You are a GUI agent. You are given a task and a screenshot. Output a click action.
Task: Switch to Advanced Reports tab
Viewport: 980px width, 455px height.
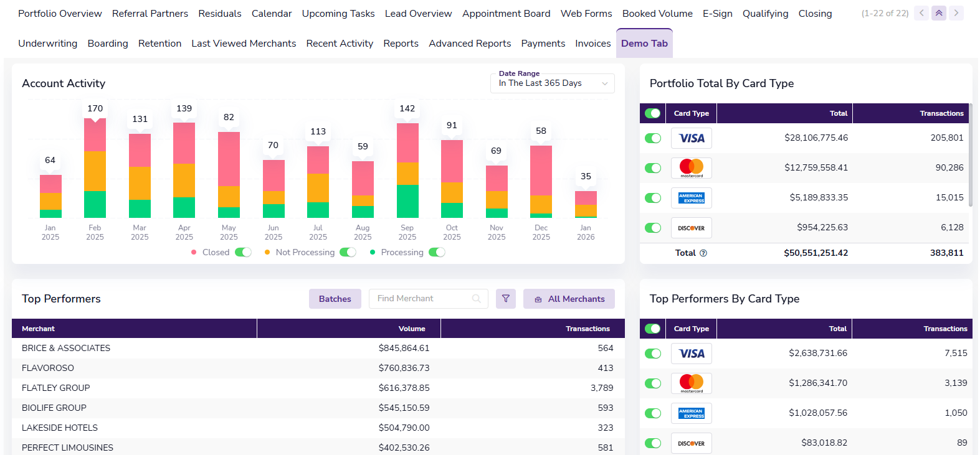pos(470,44)
